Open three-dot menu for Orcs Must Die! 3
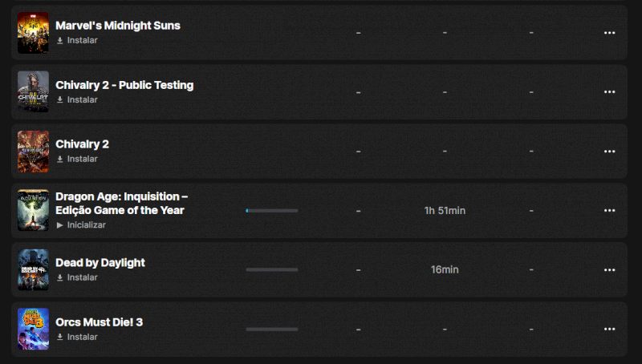Image resolution: width=642 pixels, height=364 pixels. point(609,330)
